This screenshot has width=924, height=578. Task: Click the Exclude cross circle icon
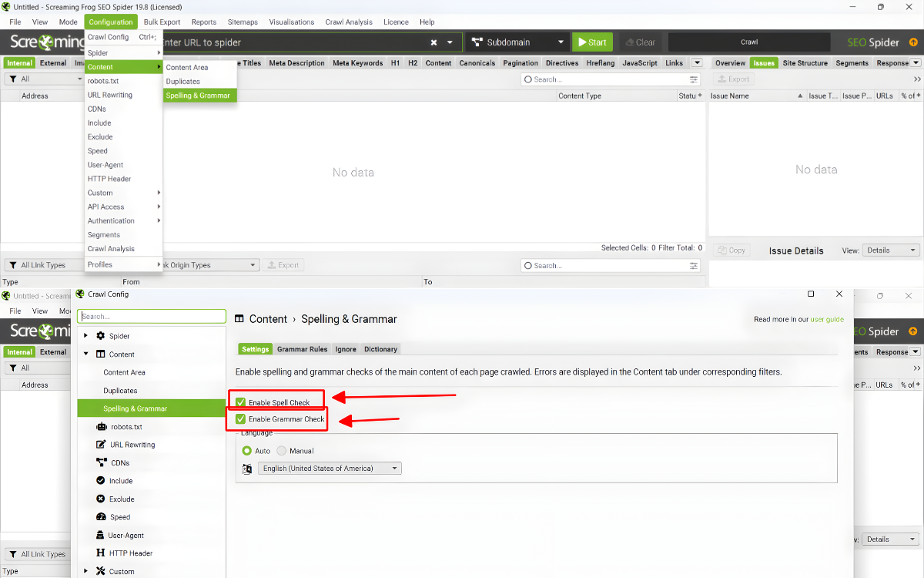[101, 499]
